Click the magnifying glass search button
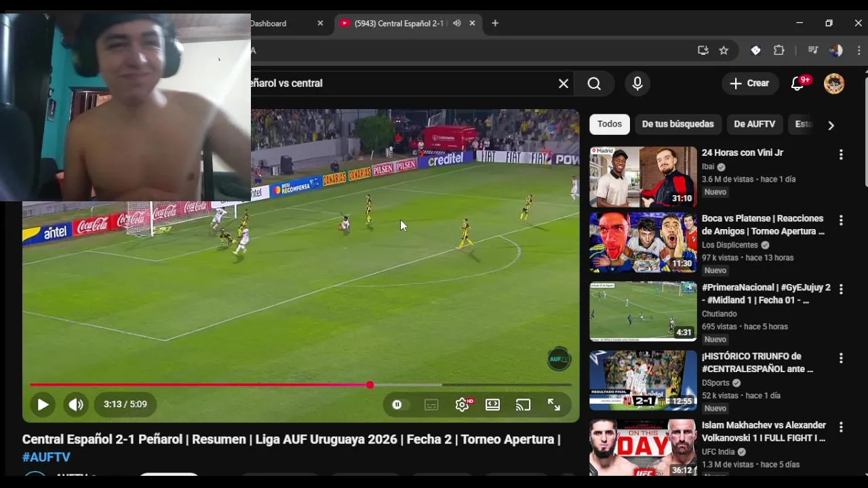The image size is (868, 488). click(x=595, y=83)
